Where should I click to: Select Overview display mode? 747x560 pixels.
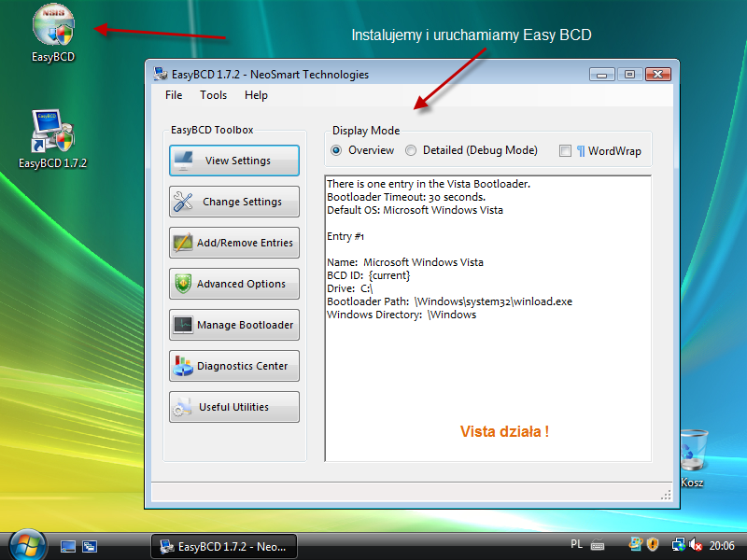362,150
